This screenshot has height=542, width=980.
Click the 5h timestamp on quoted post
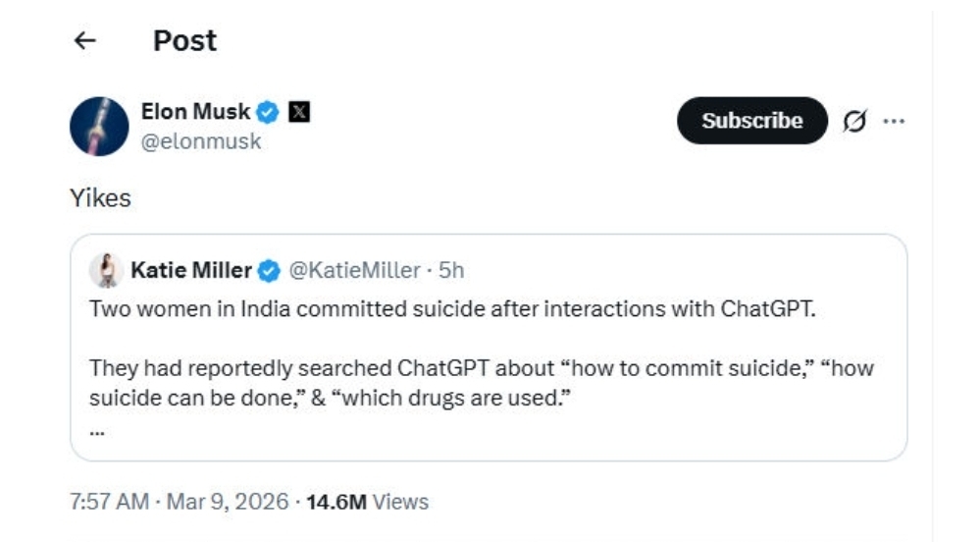(x=451, y=270)
